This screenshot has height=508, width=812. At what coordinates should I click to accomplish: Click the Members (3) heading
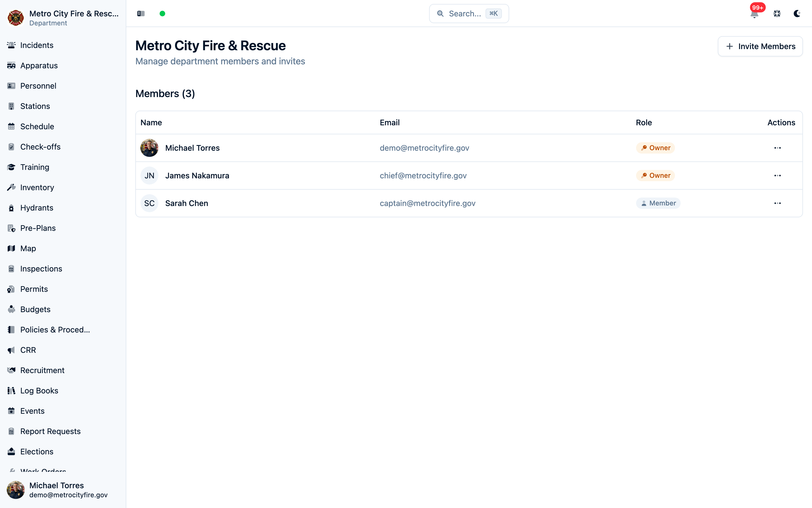tap(165, 93)
